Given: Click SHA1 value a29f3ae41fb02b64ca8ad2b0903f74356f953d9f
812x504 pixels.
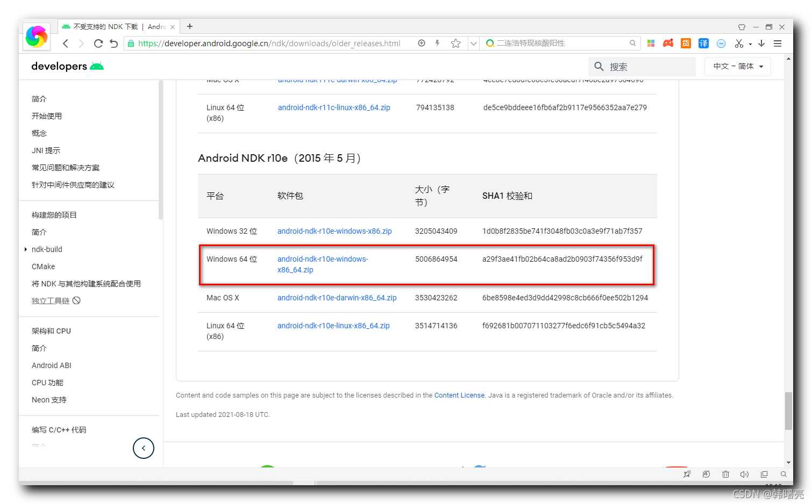Looking at the screenshot, I should (562, 259).
